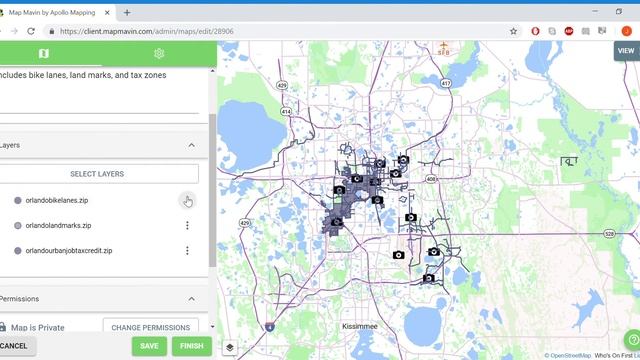
Task: Click the VIEW button on map
Action: tap(627, 51)
